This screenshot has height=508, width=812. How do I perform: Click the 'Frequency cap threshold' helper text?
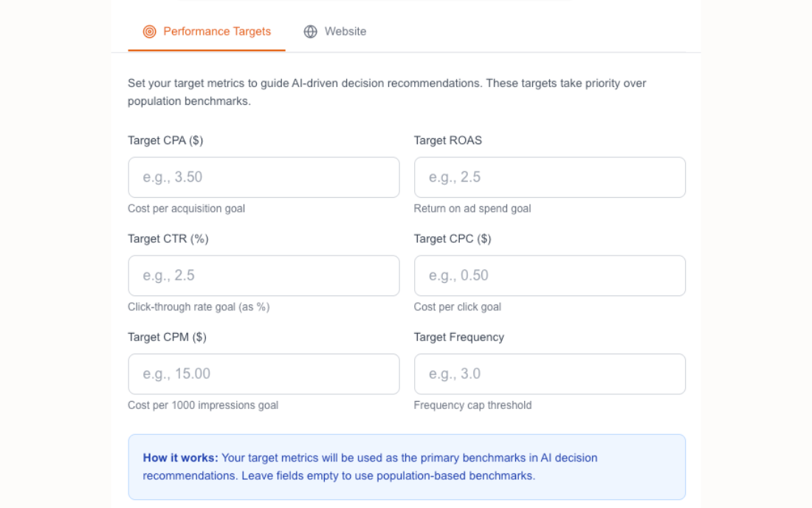tap(472, 405)
